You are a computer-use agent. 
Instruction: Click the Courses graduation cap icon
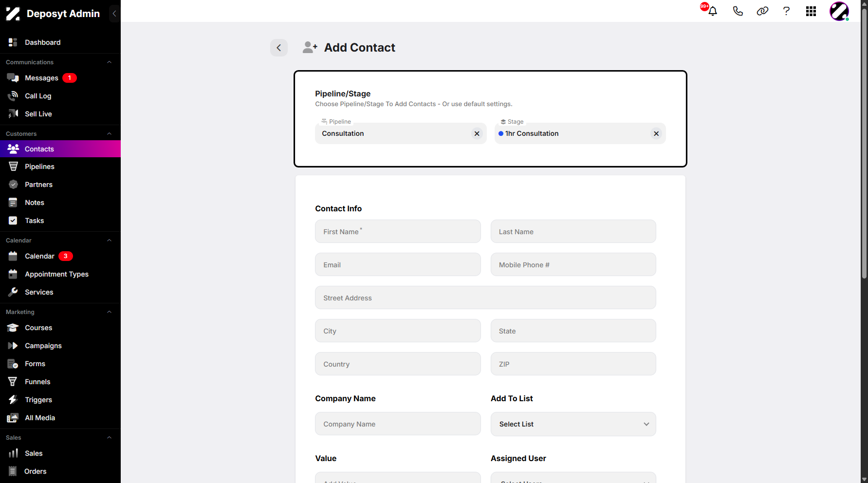point(13,328)
